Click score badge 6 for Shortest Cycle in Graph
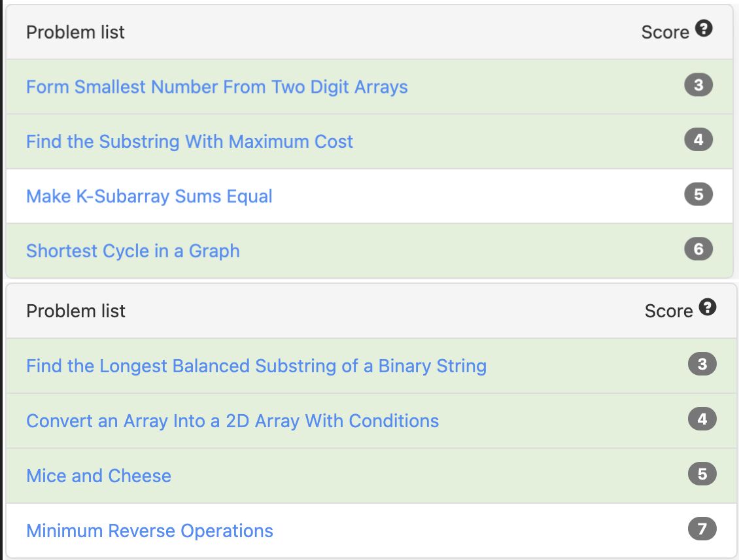This screenshot has width=739, height=560. point(698,249)
